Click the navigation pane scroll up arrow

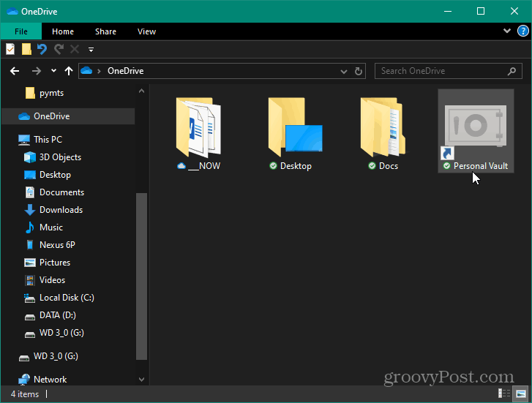141,91
